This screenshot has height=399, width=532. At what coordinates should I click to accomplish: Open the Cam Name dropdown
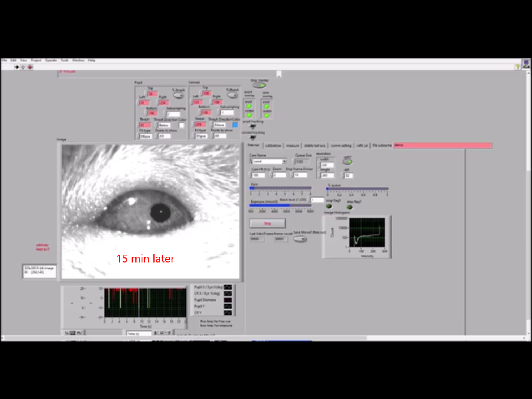point(284,161)
